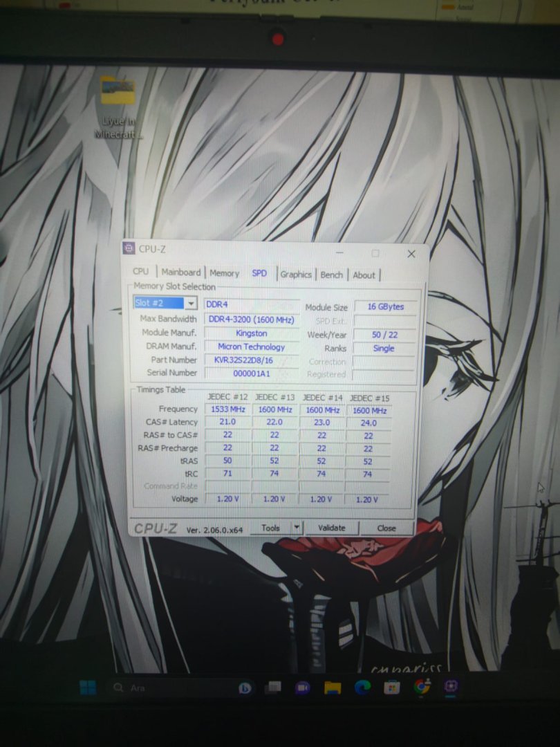Click the Week/Year value 50 / 22
The height and width of the screenshot is (747, 560).
384,335
